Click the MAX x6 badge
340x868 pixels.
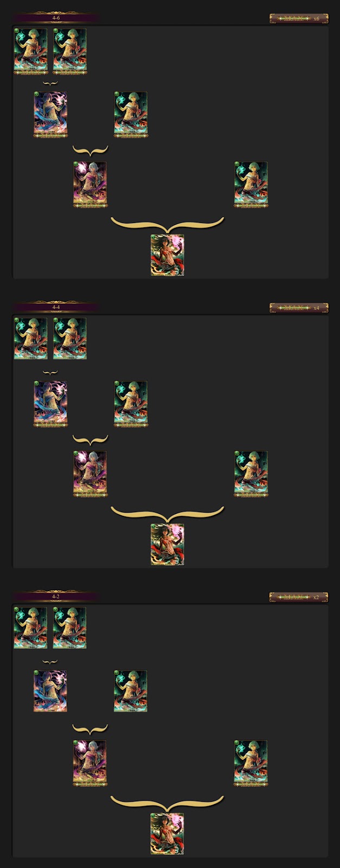click(x=299, y=18)
